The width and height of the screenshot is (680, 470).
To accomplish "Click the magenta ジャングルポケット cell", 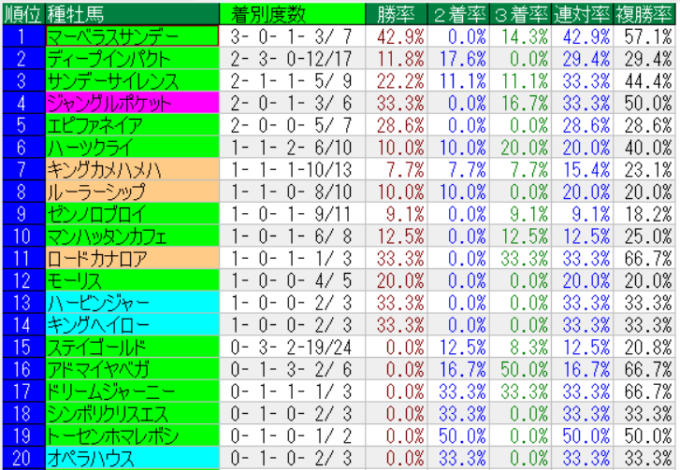I will pyautogui.click(x=130, y=102).
